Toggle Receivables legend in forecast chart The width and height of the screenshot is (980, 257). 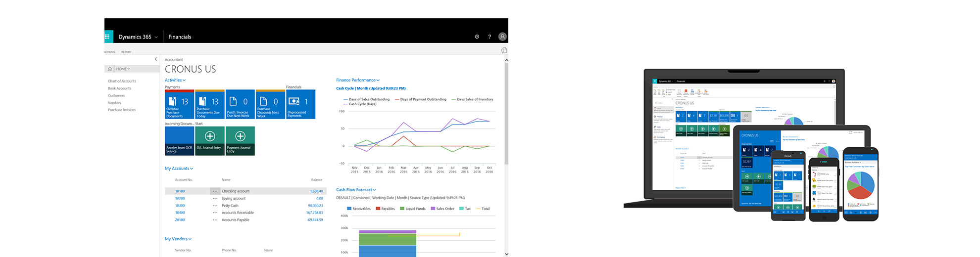pyautogui.click(x=359, y=209)
